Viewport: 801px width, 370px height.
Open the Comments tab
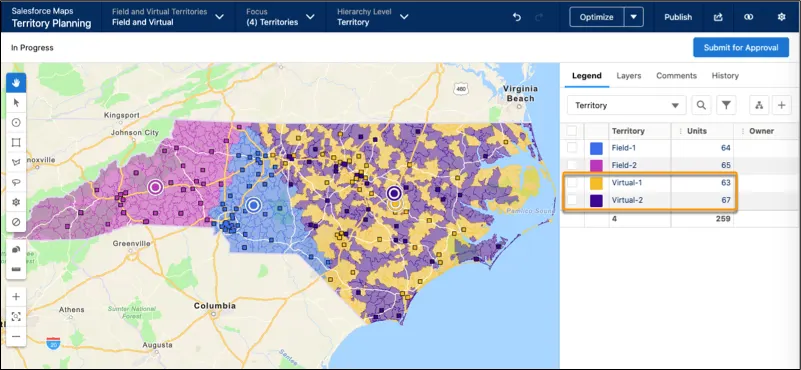pyautogui.click(x=676, y=76)
